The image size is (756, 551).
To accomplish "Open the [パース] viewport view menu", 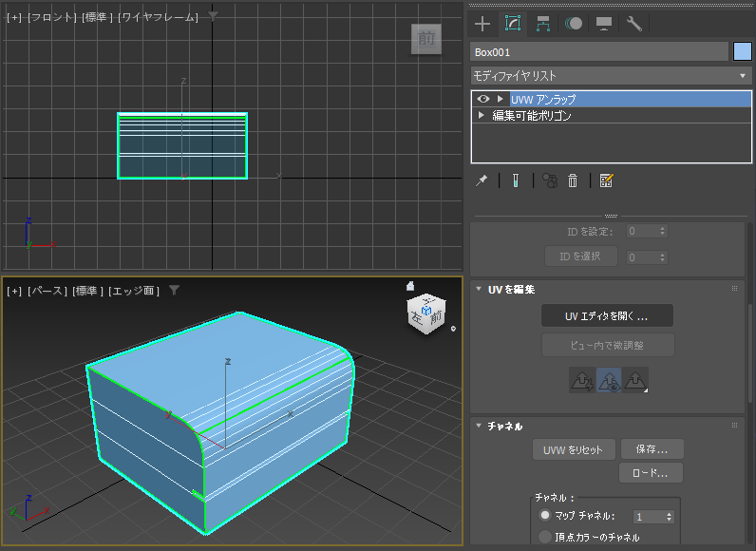I will (47, 291).
